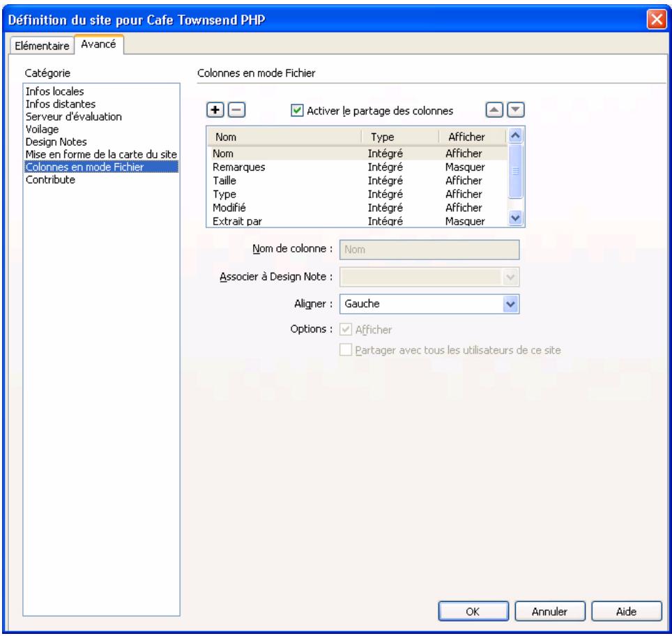Open Mise en forme de la carte du site
The image size is (672, 636).
pos(101,154)
